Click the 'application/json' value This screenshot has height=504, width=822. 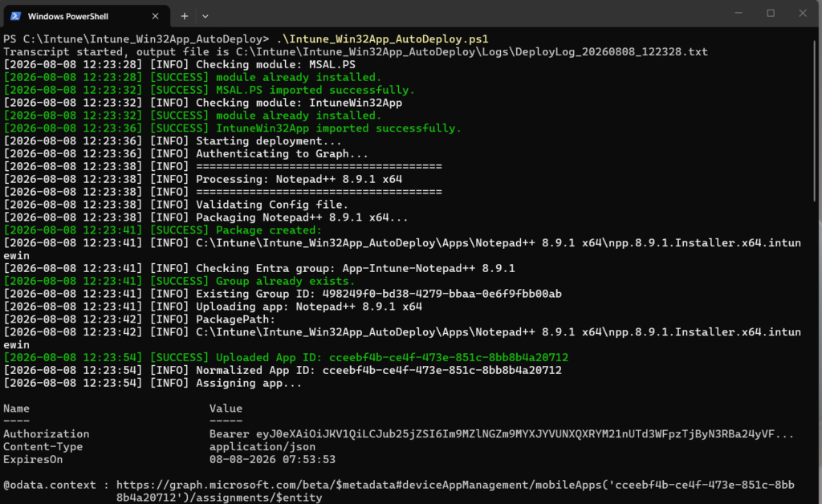click(262, 446)
